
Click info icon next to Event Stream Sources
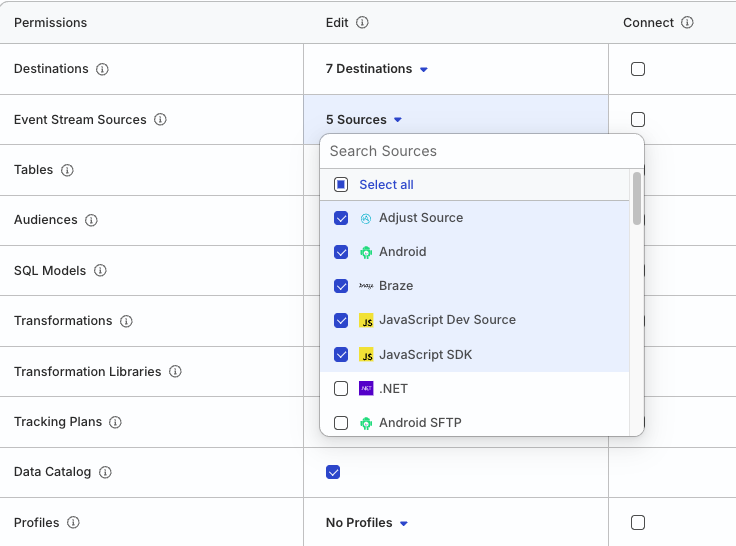(x=160, y=119)
